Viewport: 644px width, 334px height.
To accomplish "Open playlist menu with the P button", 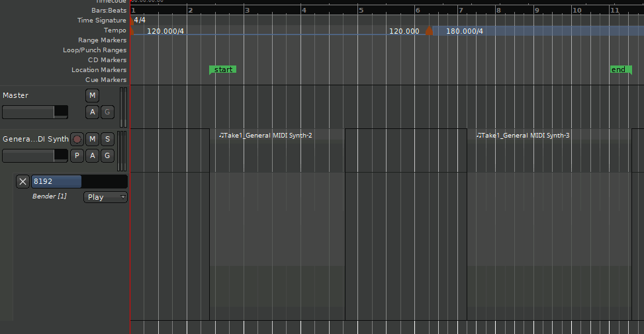I will (77, 155).
